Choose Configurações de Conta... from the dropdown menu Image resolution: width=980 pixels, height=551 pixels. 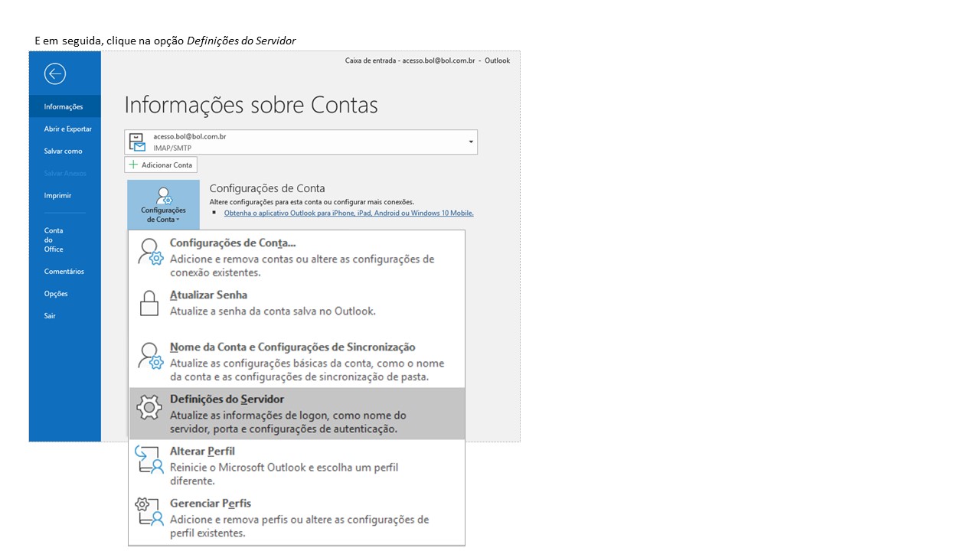point(297,256)
